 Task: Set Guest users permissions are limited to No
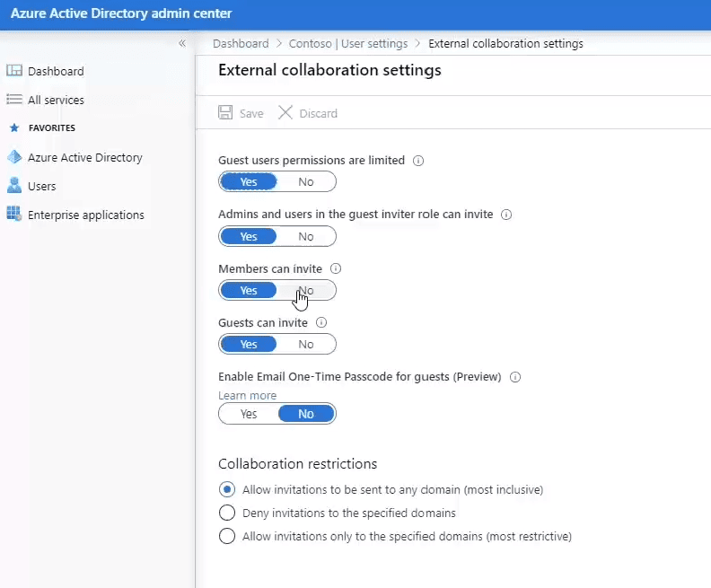point(306,182)
